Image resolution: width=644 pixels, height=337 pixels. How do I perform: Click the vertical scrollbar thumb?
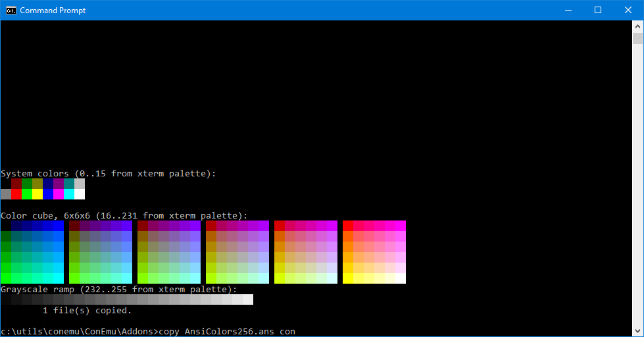[638, 38]
